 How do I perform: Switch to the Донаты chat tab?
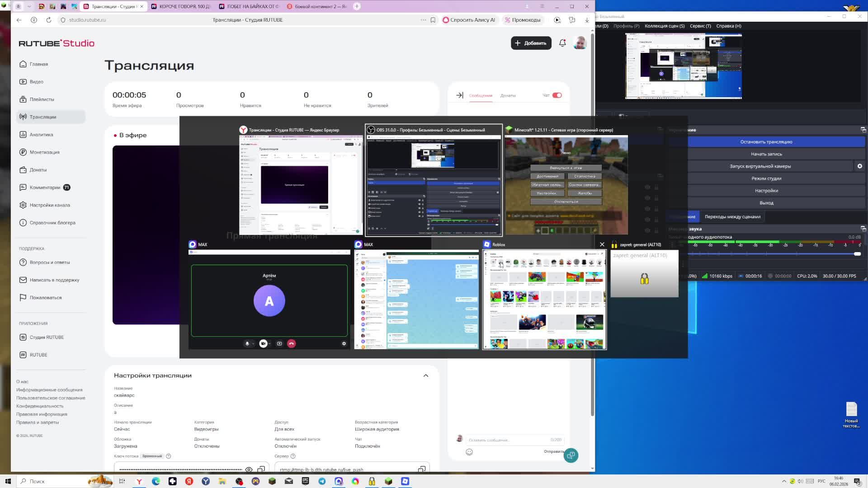pos(508,95)
